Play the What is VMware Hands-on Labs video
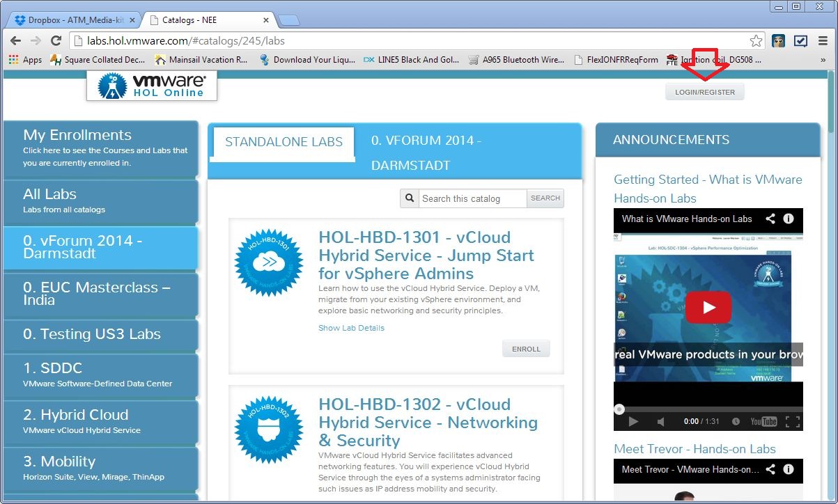Screen dimensions: 838x504 [708, 307]
